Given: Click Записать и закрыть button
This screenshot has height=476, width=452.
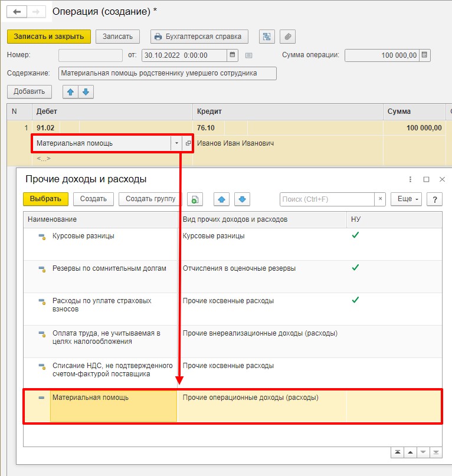Looking at the screenshot, I should point(49,37).
